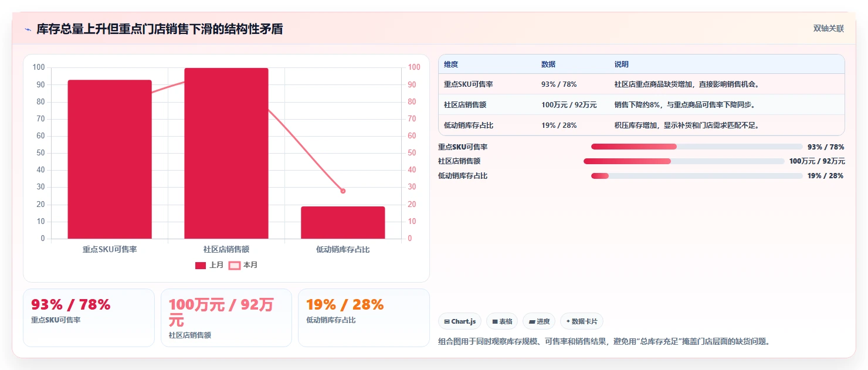Click the 低动销库存占比 axis label

pos(343,250)
